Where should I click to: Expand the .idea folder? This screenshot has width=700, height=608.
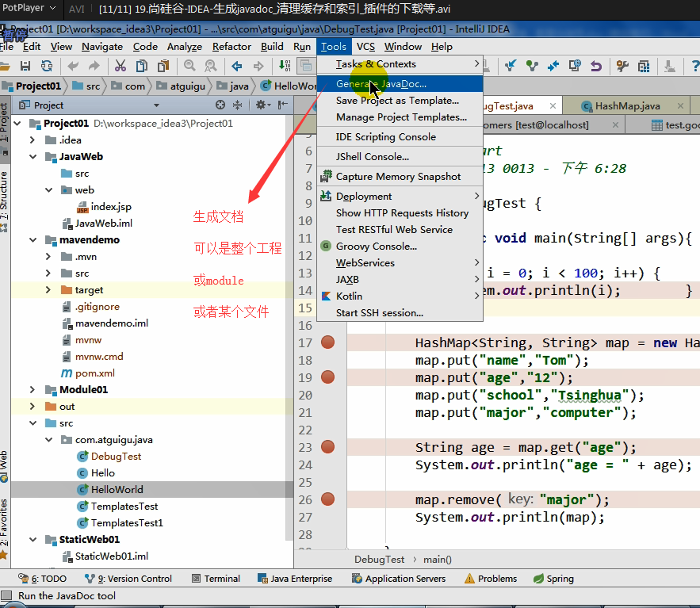33,140
